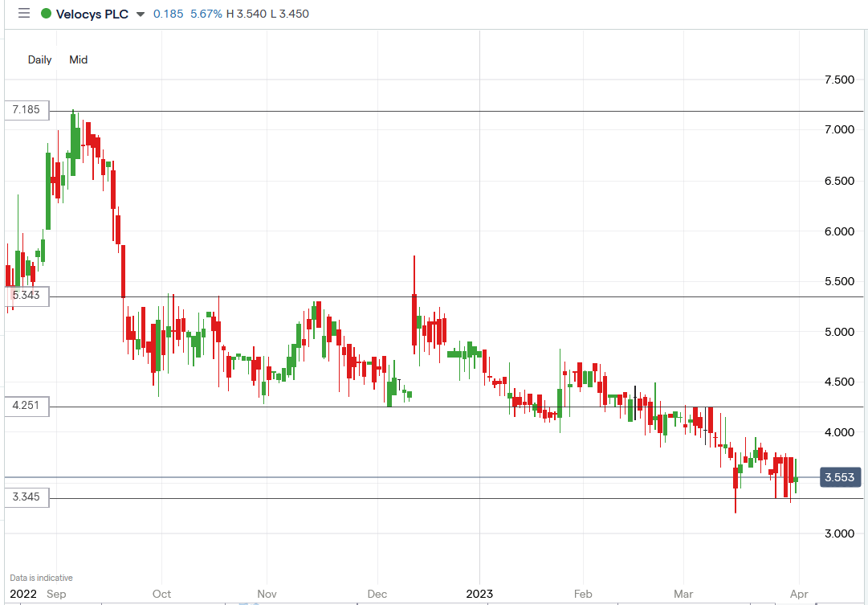This screenshot has height=605, width=868.
Task: Click the 2023 date axis label
Action: [479, 595]
